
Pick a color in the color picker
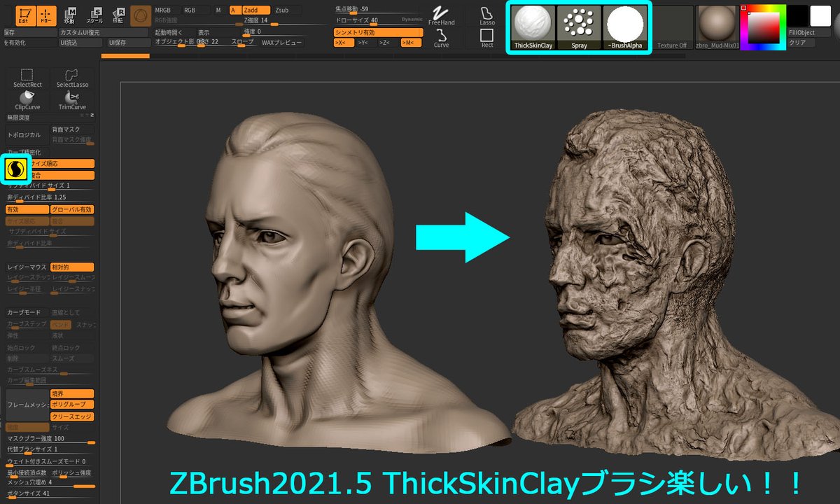763,27
